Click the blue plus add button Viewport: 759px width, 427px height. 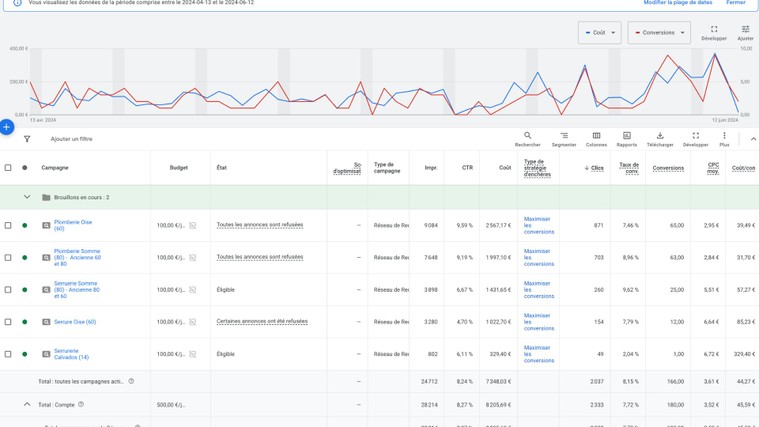click(7, 127)
